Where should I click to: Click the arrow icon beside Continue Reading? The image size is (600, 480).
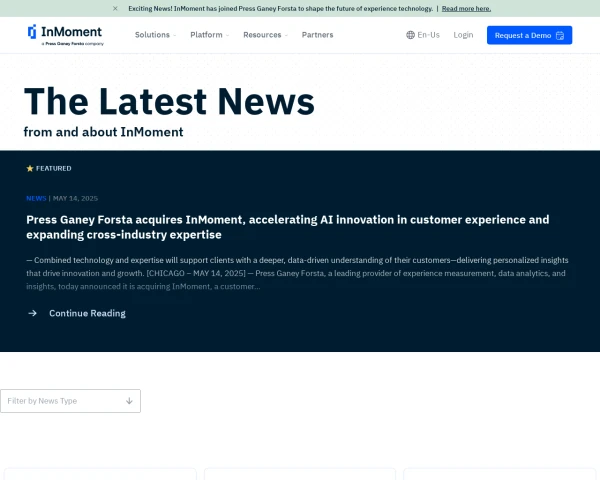[32, 313]
